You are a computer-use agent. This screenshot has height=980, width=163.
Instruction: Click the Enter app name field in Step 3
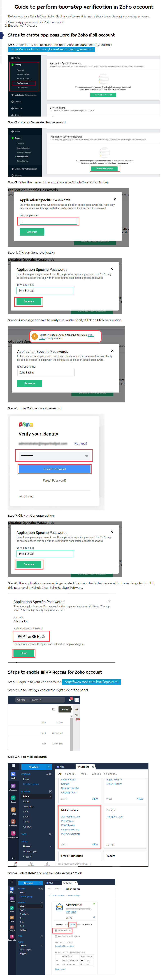(48, 221)
